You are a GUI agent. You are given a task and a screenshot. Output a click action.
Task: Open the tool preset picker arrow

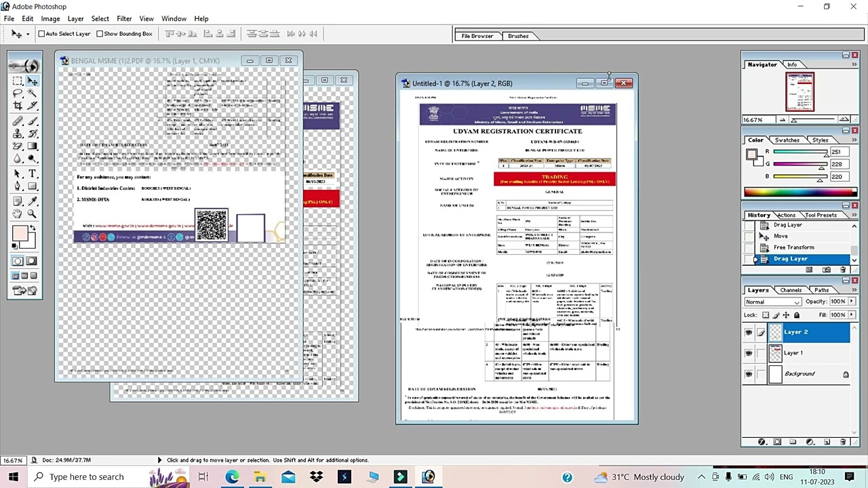point(27,34)
